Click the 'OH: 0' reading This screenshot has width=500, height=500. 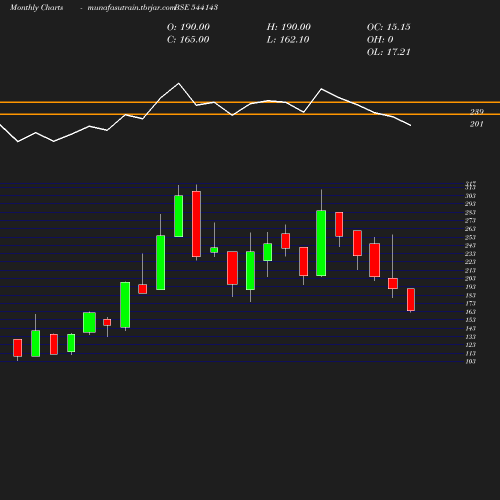tap(380, 40)
